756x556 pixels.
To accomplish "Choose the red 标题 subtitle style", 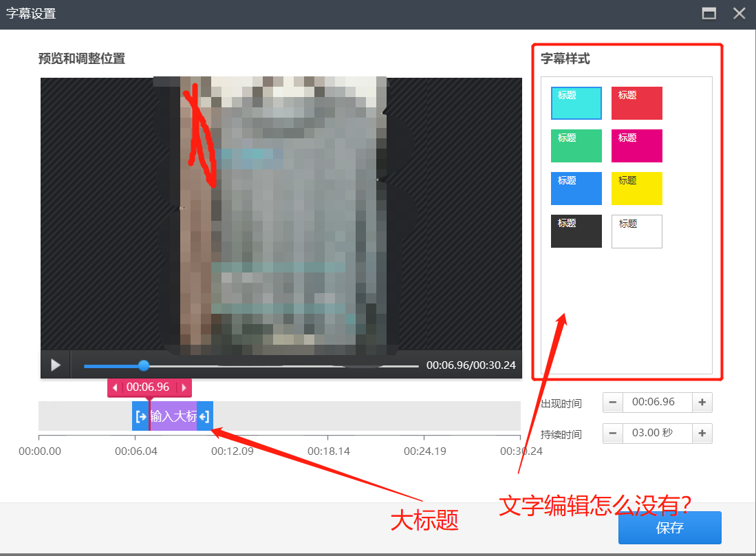I will point(636,103).
